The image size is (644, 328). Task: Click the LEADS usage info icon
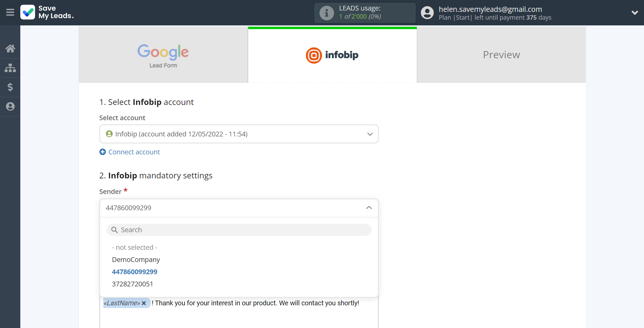click(327, 13)
